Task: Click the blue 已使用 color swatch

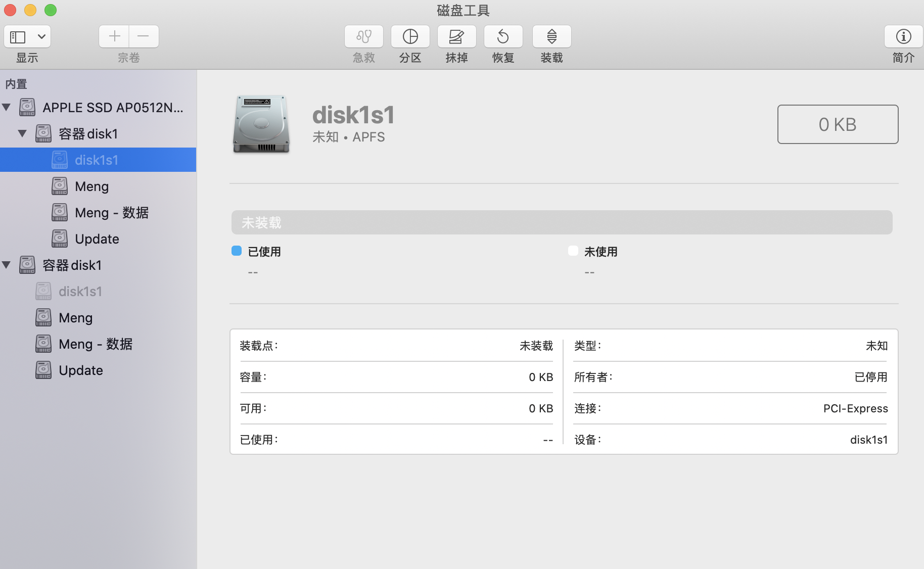Action: pos(236,251)
